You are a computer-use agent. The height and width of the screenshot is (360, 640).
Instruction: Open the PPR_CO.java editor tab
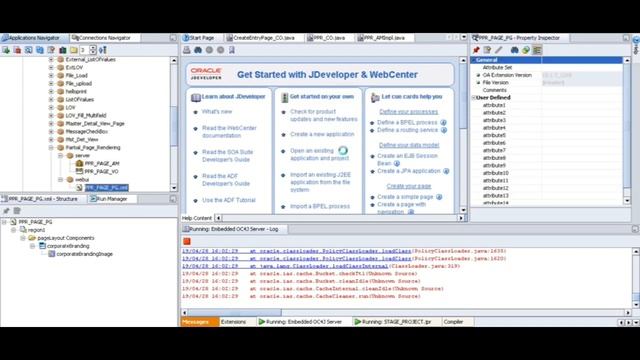[x=329, y=38]
